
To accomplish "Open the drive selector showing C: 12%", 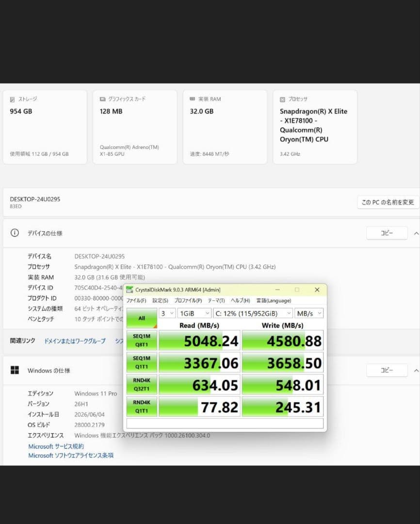I will pyautogui.click(x=253, y=313).
